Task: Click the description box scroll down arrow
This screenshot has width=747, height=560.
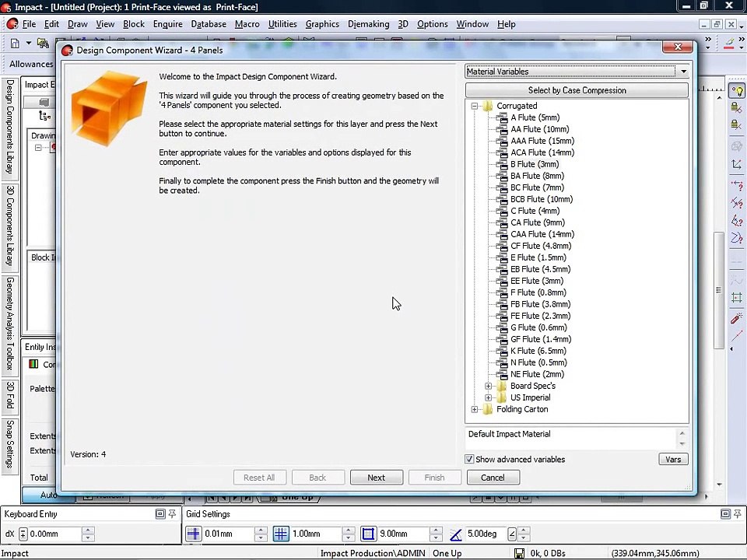Action: tap(682, 443)
